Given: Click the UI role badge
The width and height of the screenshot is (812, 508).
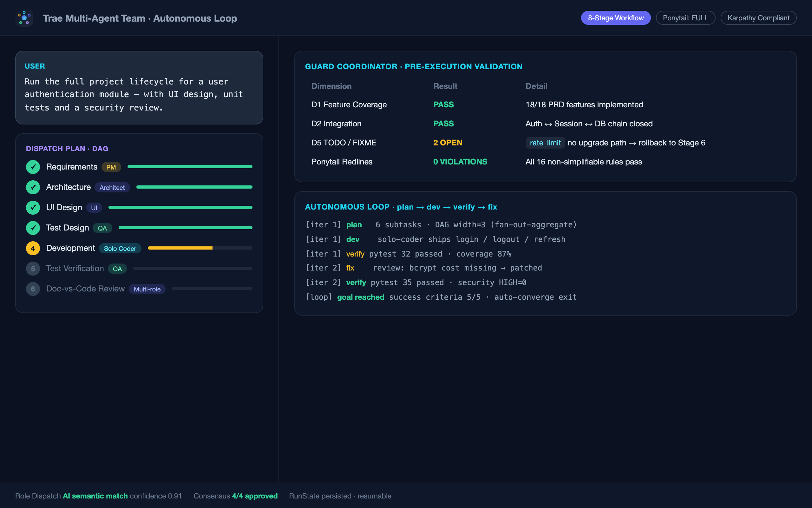Looking at the screenshot, I should click(94, 208).
